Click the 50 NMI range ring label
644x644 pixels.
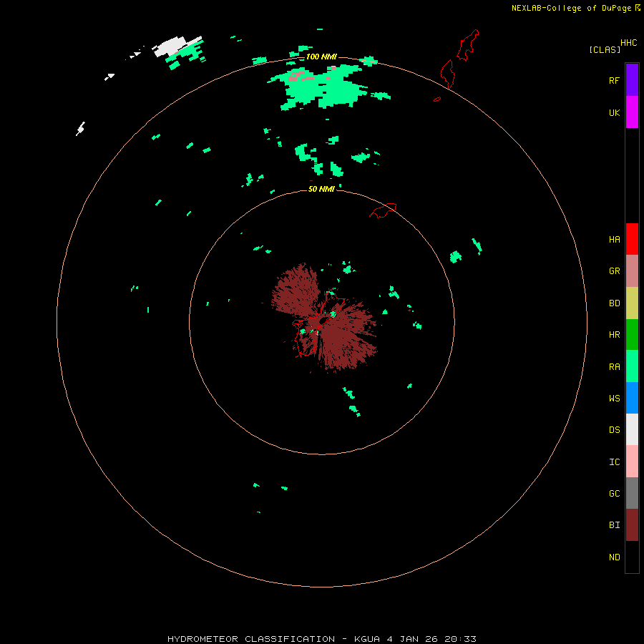pyautogui.click(x=321, y=189)
